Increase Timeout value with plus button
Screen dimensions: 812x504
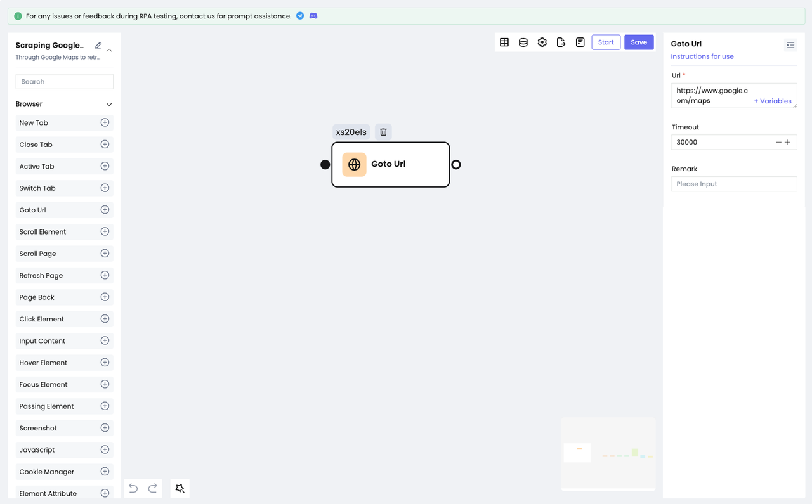[x=788, y=142]
